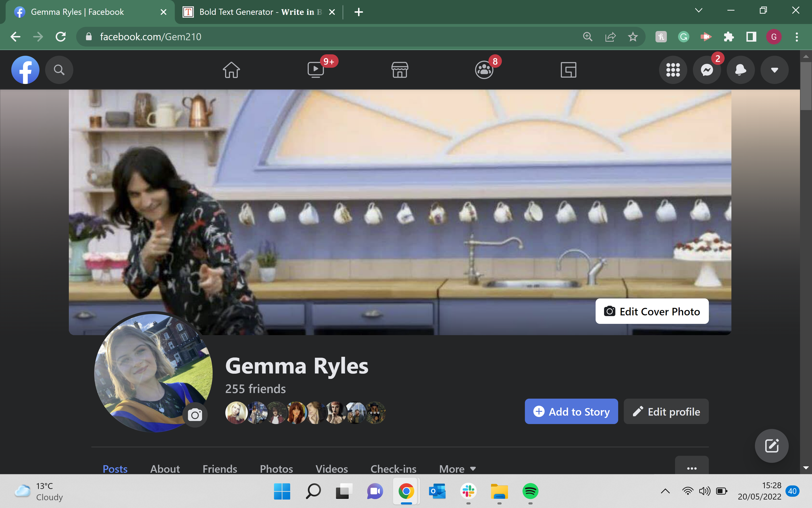Switch to the Friends tab
The height and width of the screenshot is (508, 812).
coord(220,469)
